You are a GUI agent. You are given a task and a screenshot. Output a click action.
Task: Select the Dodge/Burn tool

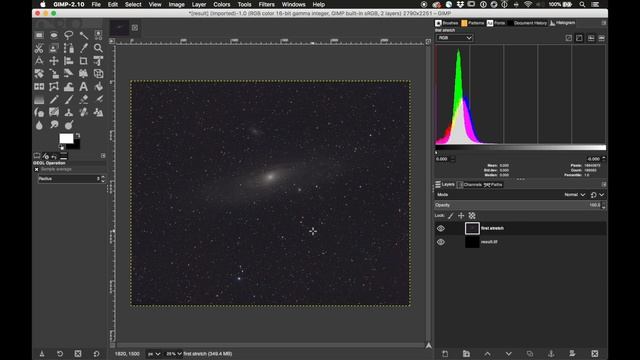[69, 125]
